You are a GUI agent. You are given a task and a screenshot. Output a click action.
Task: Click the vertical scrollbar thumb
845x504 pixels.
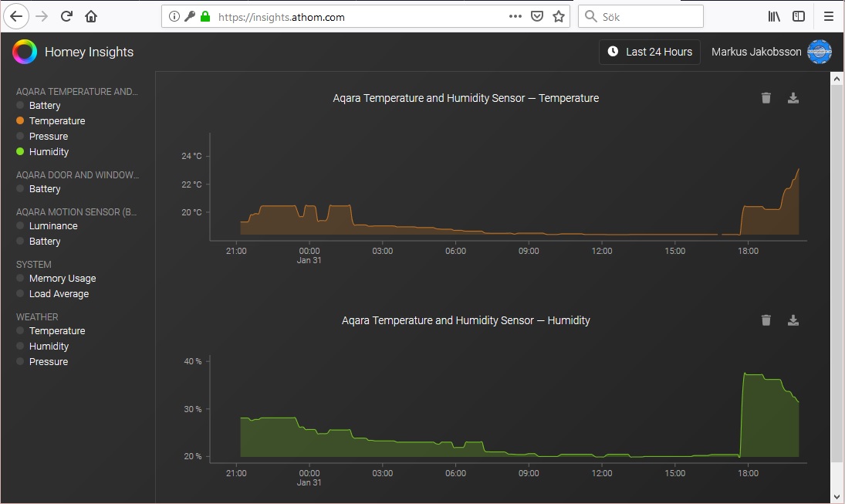point(837,273)
